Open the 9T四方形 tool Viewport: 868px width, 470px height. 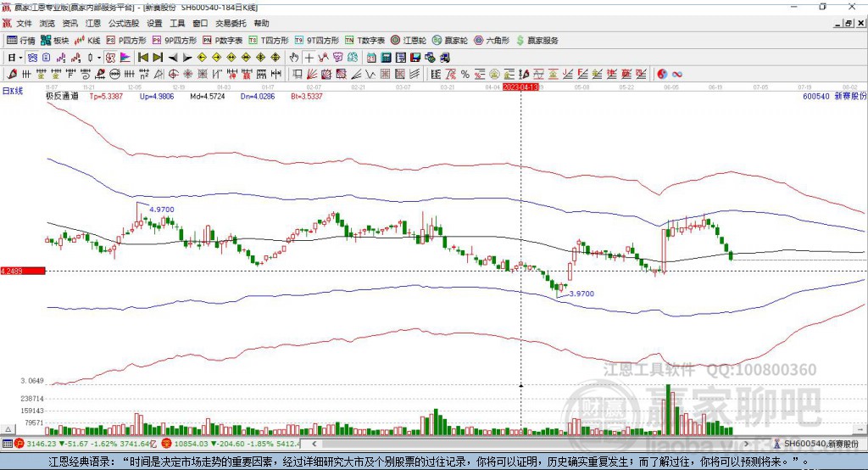(317, 41)
